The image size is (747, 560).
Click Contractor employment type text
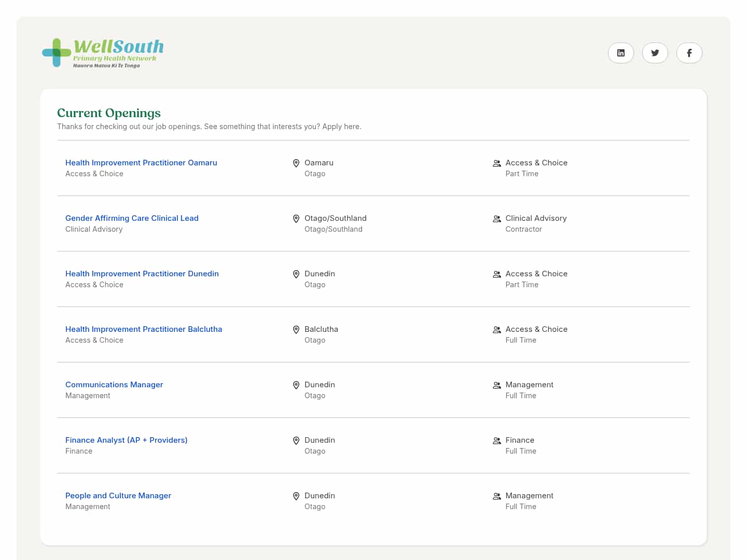point(524,229)
